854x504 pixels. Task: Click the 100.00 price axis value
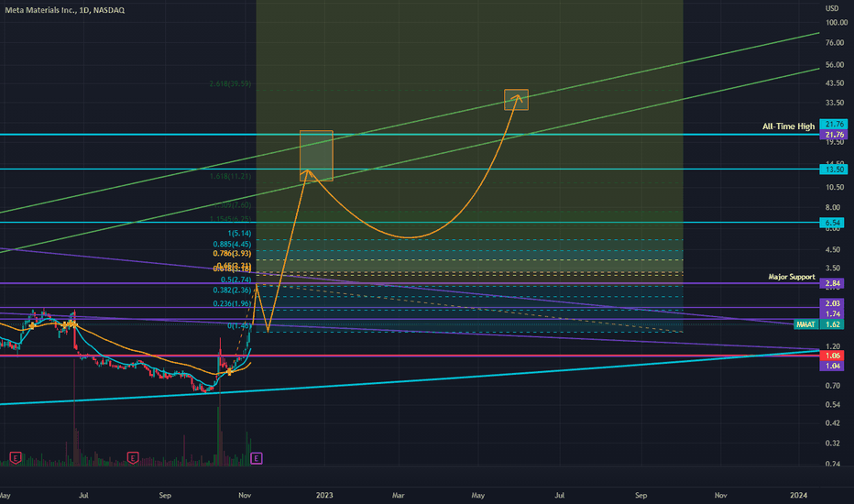(836, 23)
